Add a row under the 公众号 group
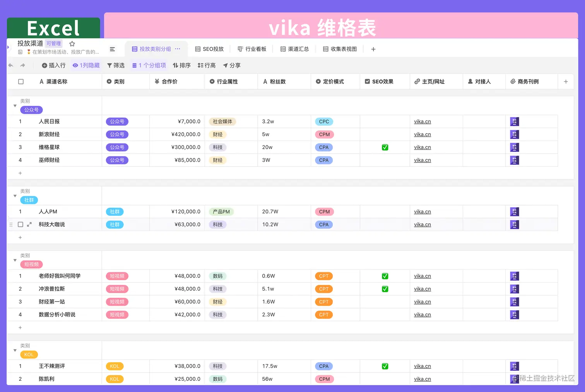585x392 pixels. pyautogui.click(x=20, y=173)
